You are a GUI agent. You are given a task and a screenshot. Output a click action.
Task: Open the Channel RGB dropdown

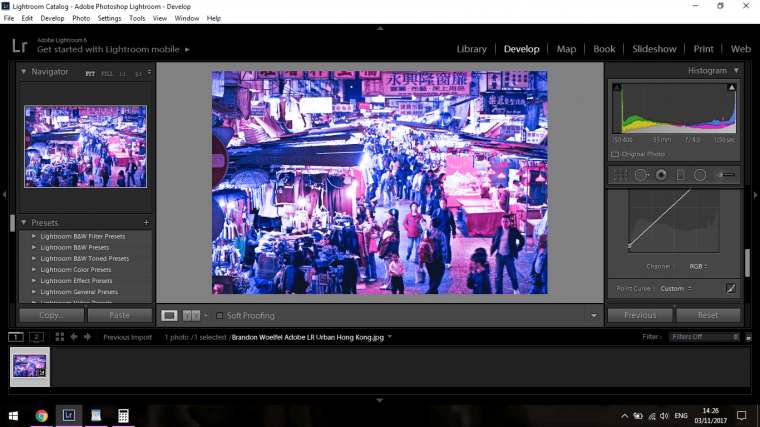tap(698, 267)
